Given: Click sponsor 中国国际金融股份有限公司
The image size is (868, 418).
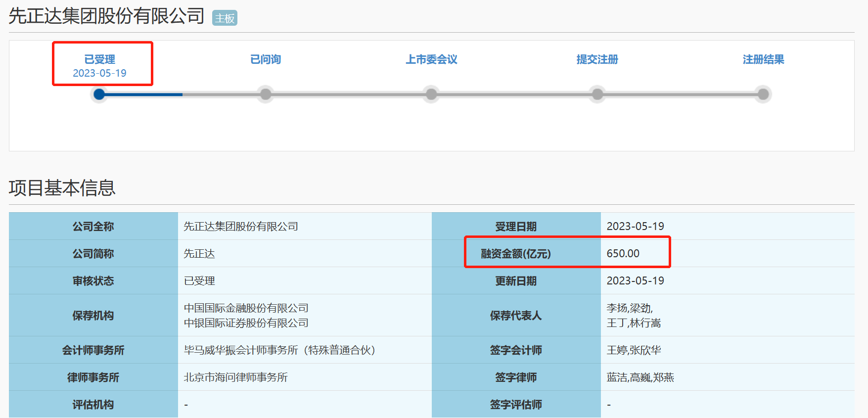Looking at the screenshot, I should coord(246,308).
